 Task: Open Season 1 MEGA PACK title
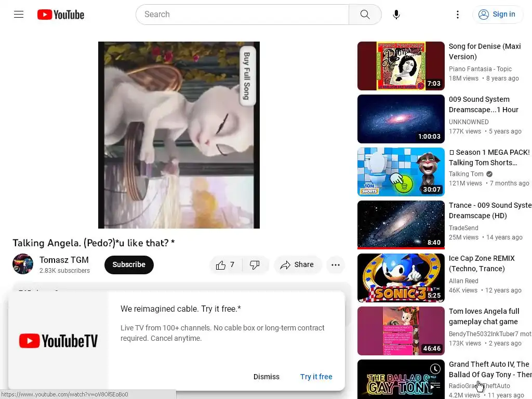point(489,157)
